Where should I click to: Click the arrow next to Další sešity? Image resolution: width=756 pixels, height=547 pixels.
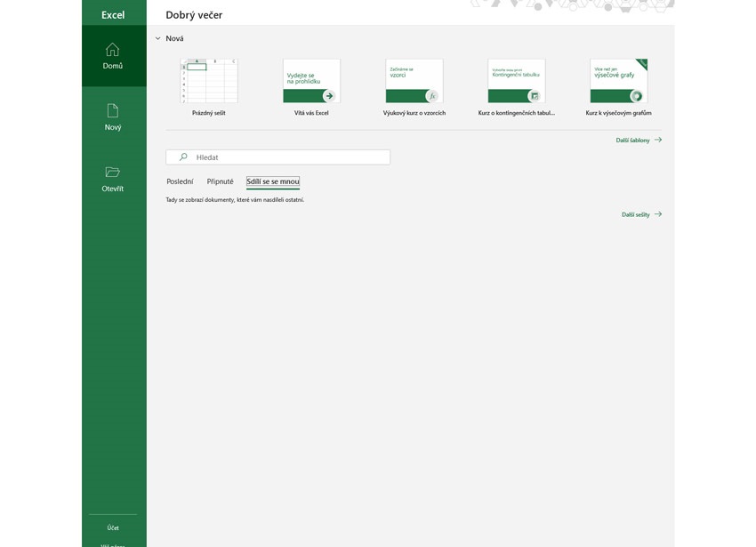tap(656, 213)
